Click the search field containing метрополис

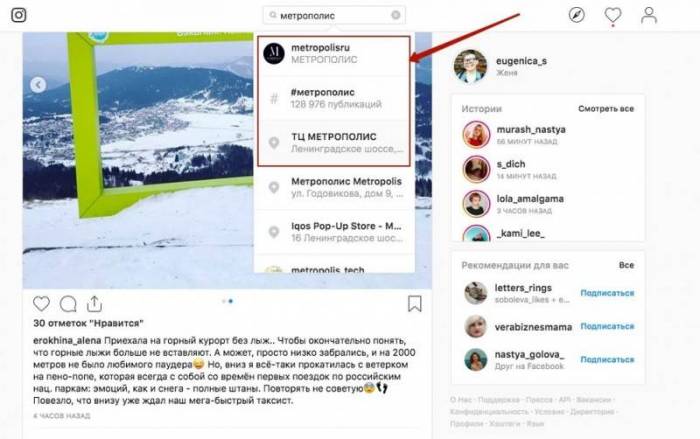pyautogui.click(x=334, y=15)
